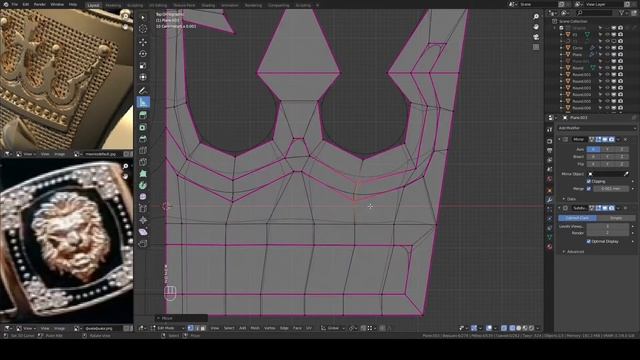Expand the Advanced subpanel
The height and width of the screenshot is (360, 640).
(x=573, y=251)
